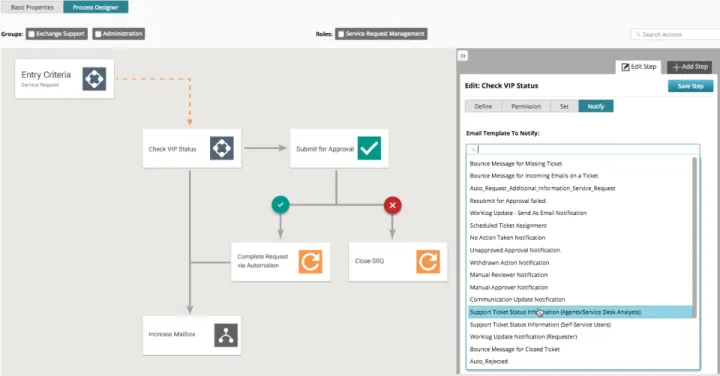Select Auto_Rejected from the template list
The width and height of the screenshot is (720, 376).
[489, 362]
